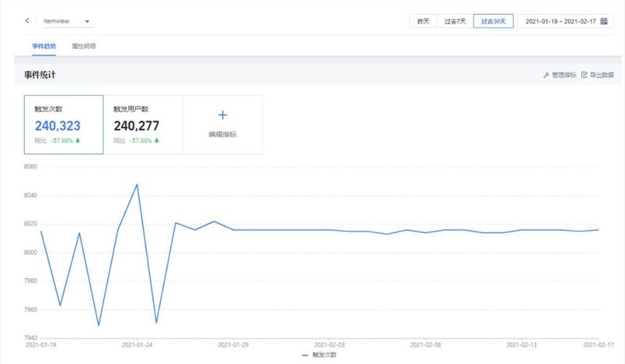Open the date range picker field
Image resolution: width=625 pixels, height=364 pixels.
(565, 21)
